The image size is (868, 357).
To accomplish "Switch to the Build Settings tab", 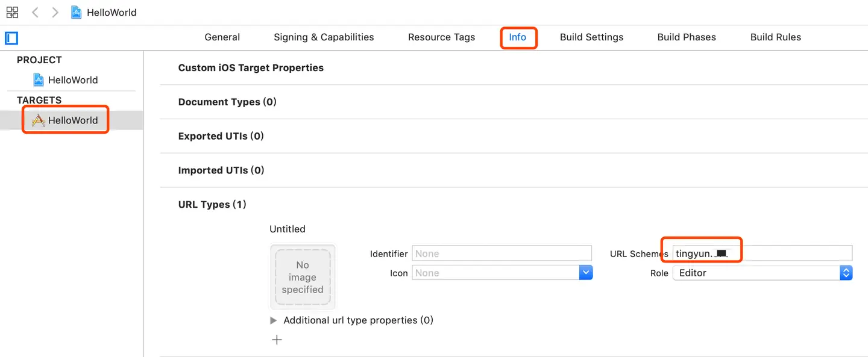I will [x=591, y=37].
